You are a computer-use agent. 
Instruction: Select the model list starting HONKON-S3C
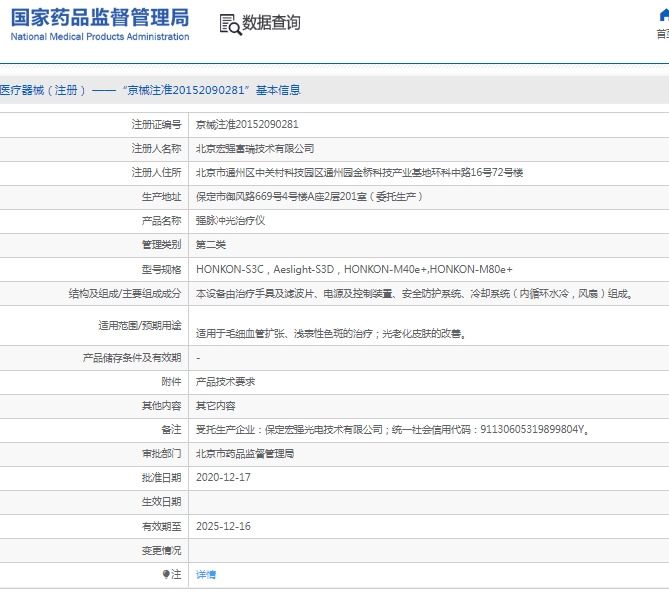pos(354,269)
